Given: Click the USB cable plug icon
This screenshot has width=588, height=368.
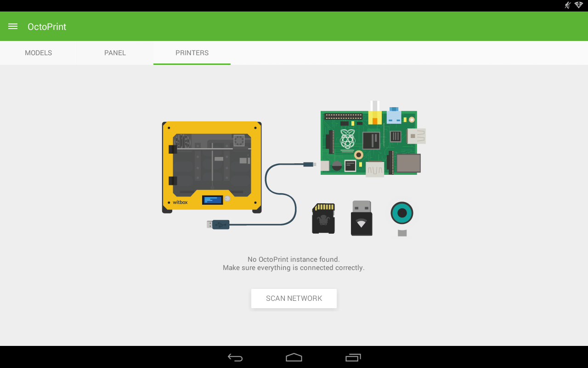Looking at the screenshot, I should point(218,224).
